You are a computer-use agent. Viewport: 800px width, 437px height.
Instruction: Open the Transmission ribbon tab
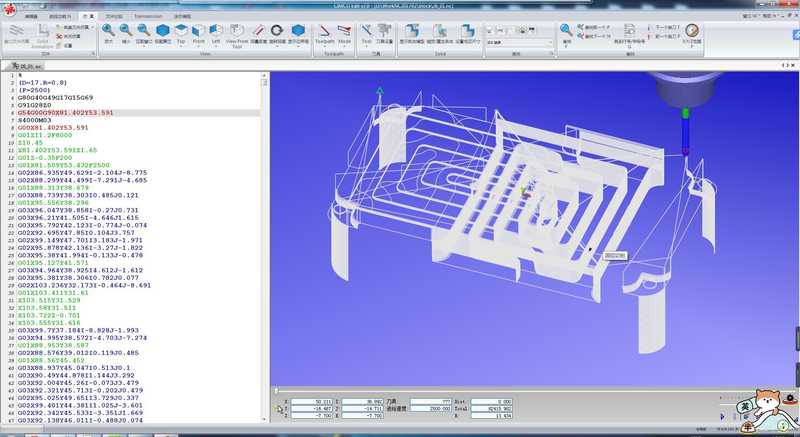[148, 17]
